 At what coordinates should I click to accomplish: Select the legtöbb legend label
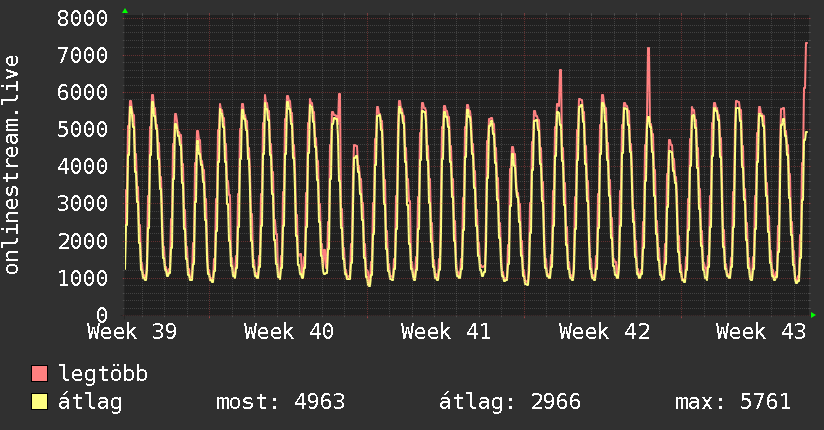pyautogui.click(x=103, y=373)
